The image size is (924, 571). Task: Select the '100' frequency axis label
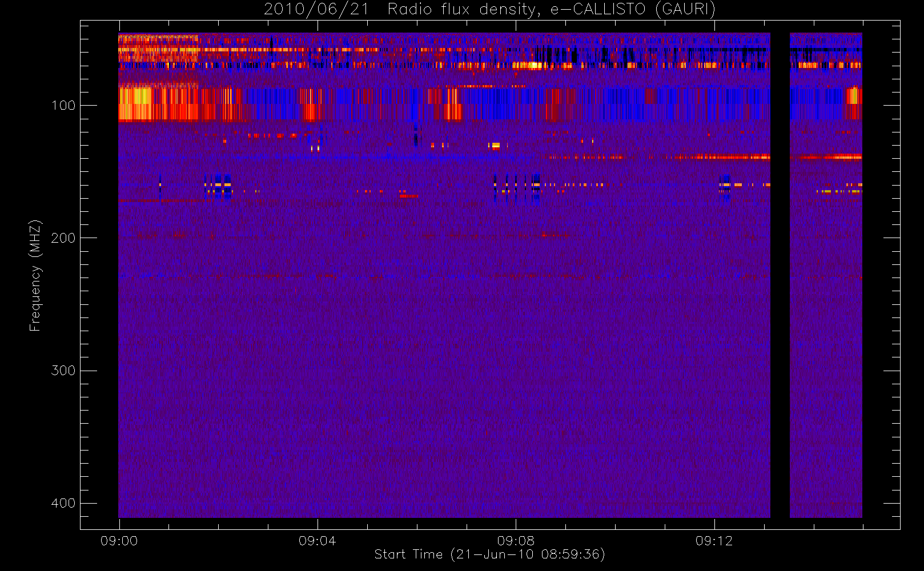63,106
